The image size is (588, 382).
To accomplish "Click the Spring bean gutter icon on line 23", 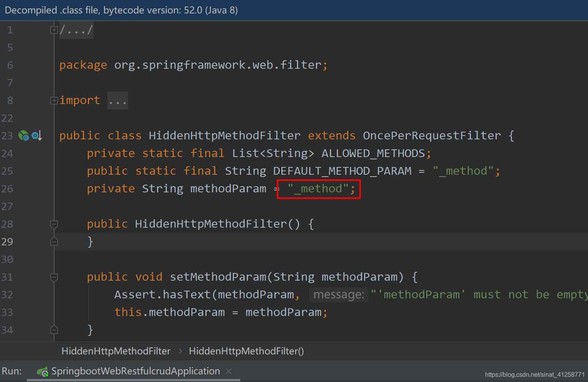I will (x=24, y=136).
